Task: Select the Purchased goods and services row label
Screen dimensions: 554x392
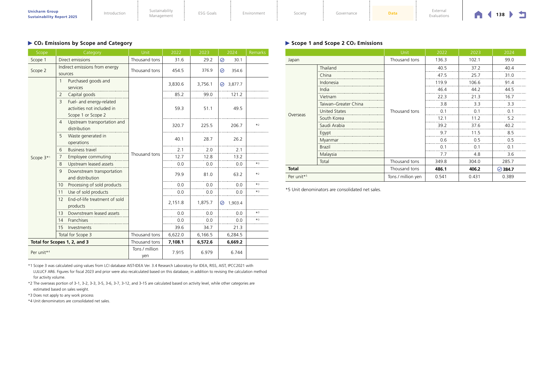Action: [89, 84]
